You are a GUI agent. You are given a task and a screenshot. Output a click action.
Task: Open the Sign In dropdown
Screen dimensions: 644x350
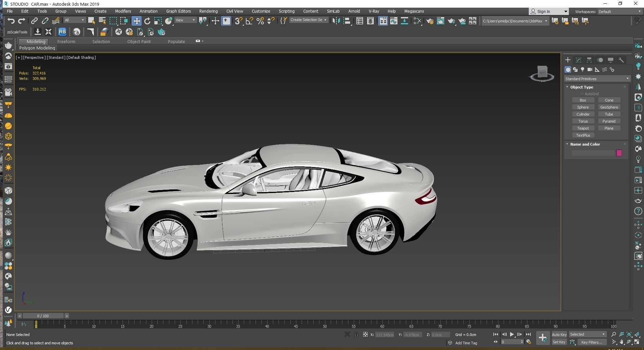coord(548,11)
